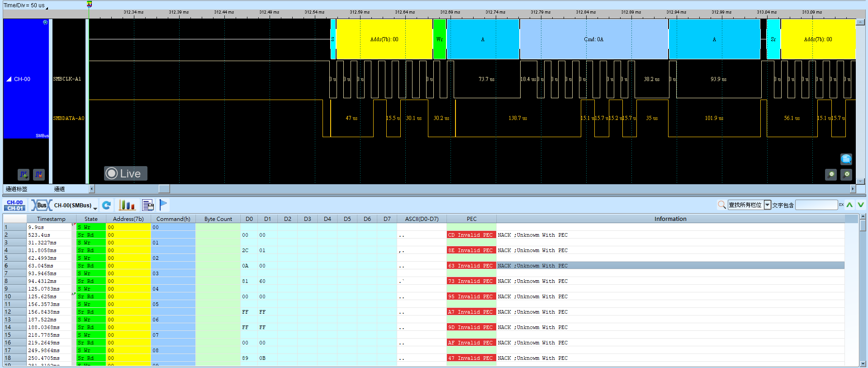Viewport: 868px width, 368px height.
Task: Click the Bus decode icon
Action: coord(41,206)
